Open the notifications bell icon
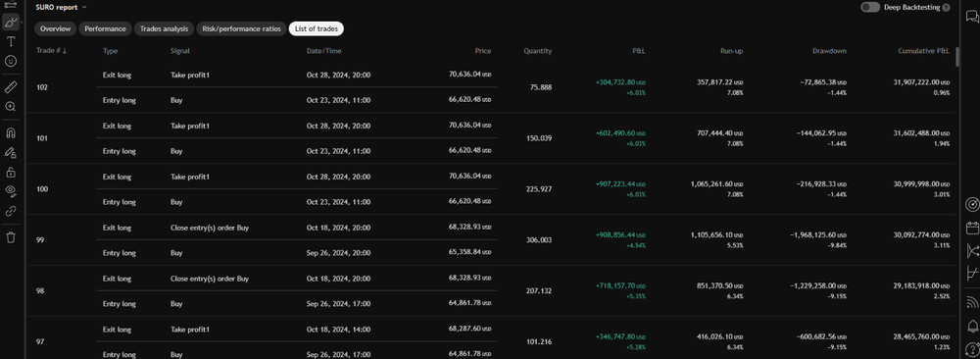Screen dimensions: 980x359 pyautogui.click(x=972, y=326)
